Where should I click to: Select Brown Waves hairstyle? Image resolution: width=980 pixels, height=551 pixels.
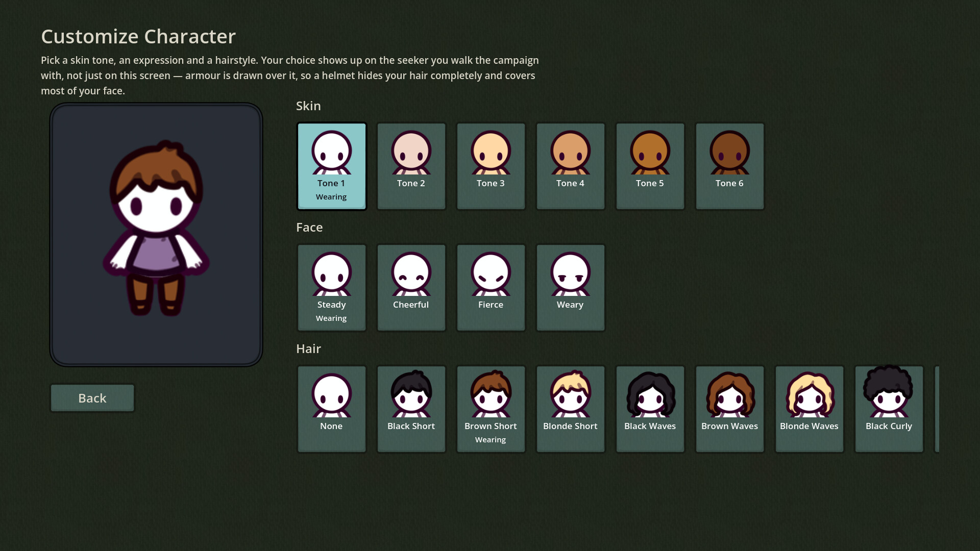(x=729, y=409)
